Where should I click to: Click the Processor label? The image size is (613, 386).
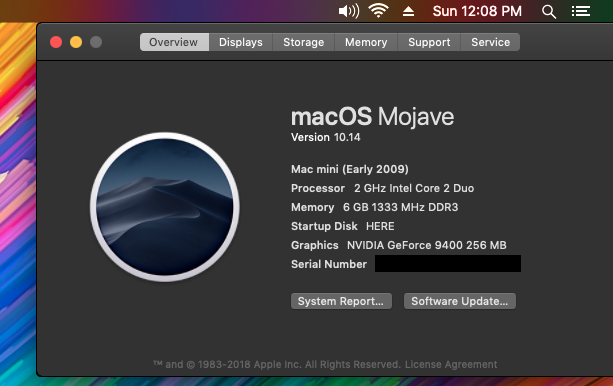[x=318, y=189]
